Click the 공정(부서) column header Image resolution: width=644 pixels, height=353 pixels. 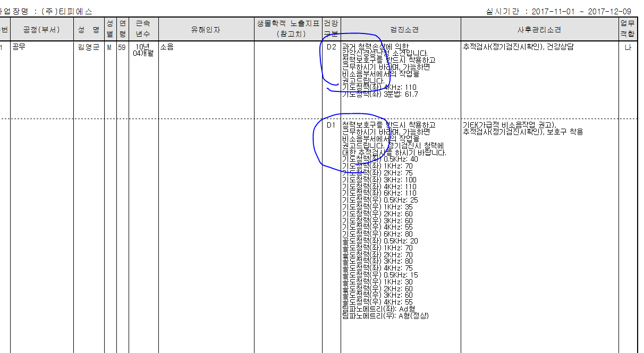(41, 30)
